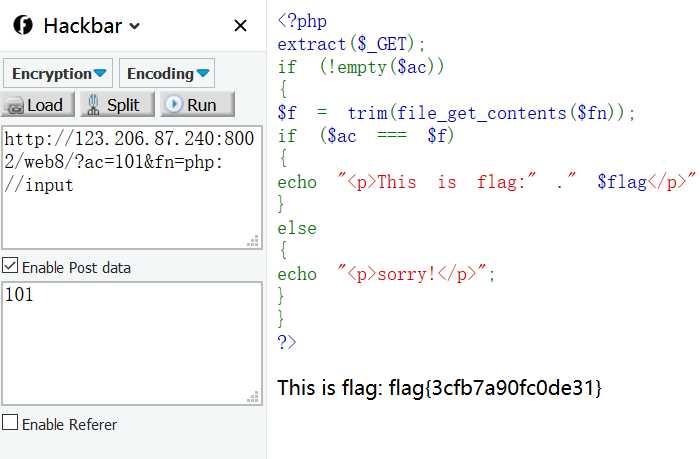Click the post data field containing 101
This screenshot has width=700, height=459.
point(132,343)
